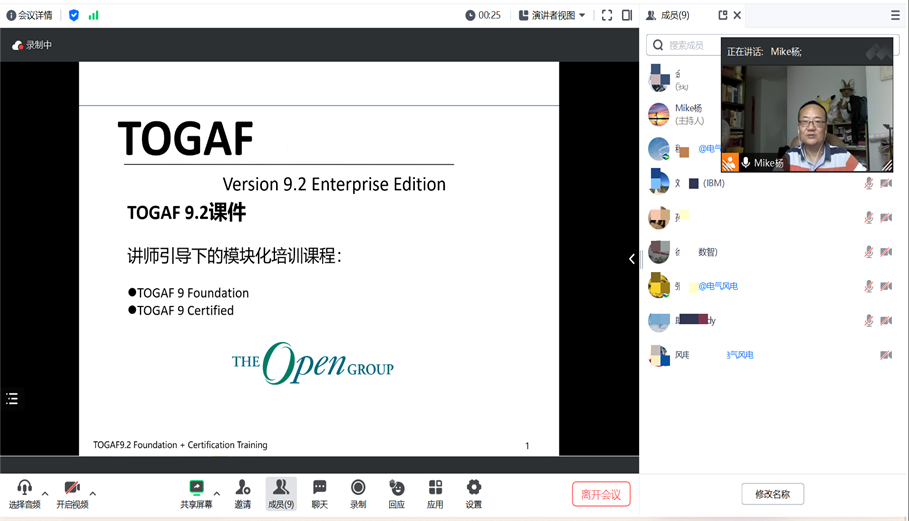Toggle the 成员(9) toolbar button

tap(281, 494)
